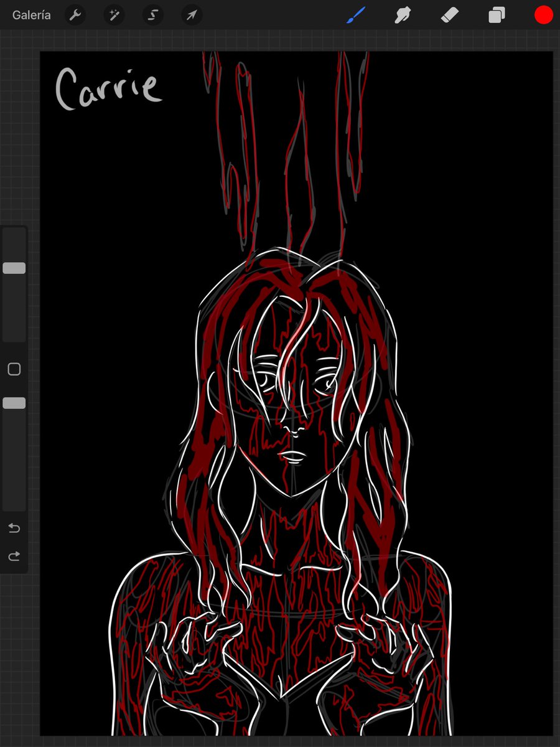The image size is (560, 747).
Task: Select the Smudge tool
Action: click(x=403, y=15)
